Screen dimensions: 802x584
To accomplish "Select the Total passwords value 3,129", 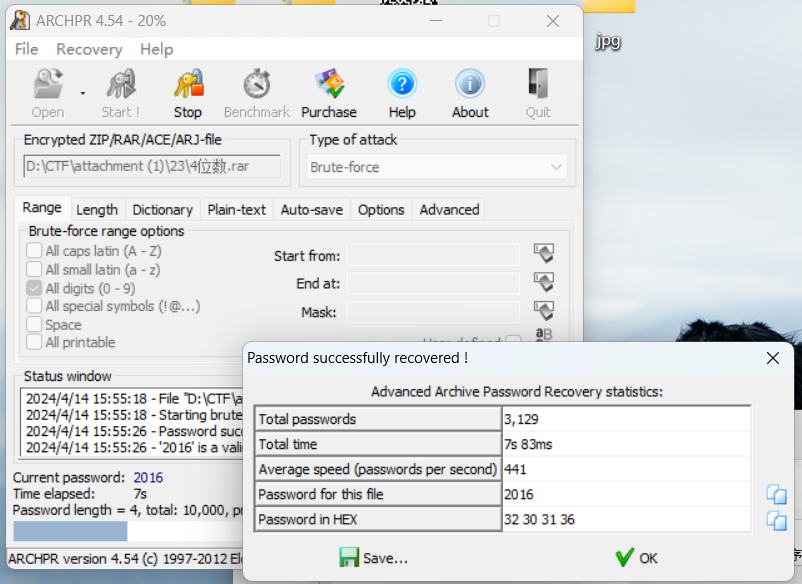I will (x=626, y=419).
